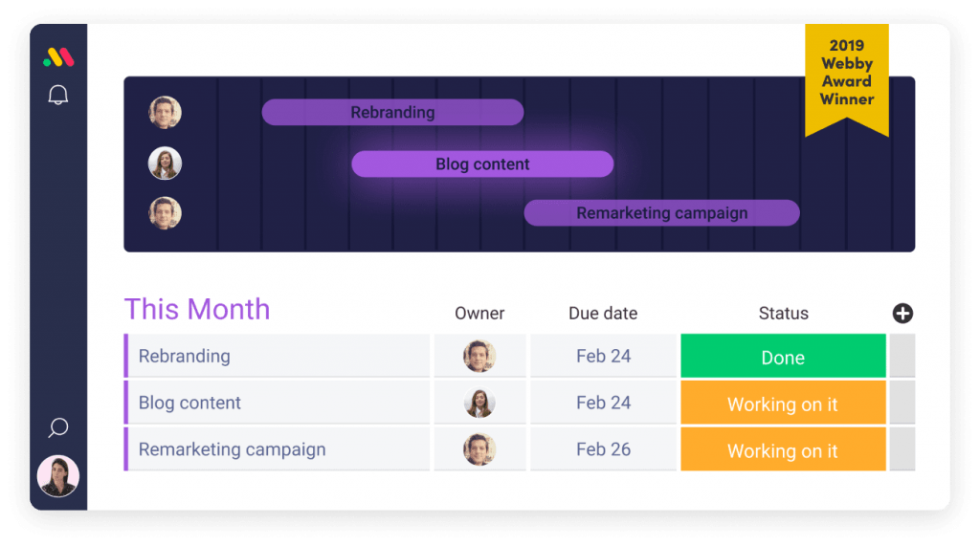Viewport: 980px width, 546px height.
Task: Click the female owner avatar in timeline
Action: coord(165,164)
